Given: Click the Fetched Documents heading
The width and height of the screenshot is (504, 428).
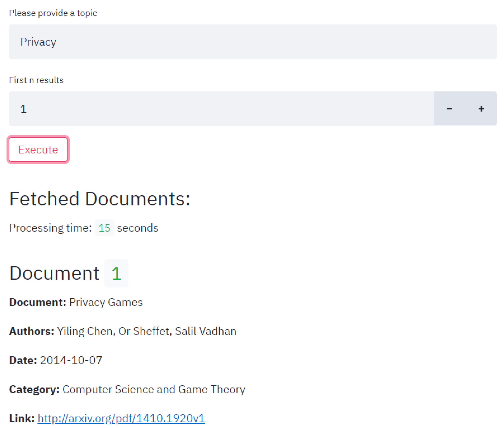Looking at the screenshot, I should coord(99,199).
